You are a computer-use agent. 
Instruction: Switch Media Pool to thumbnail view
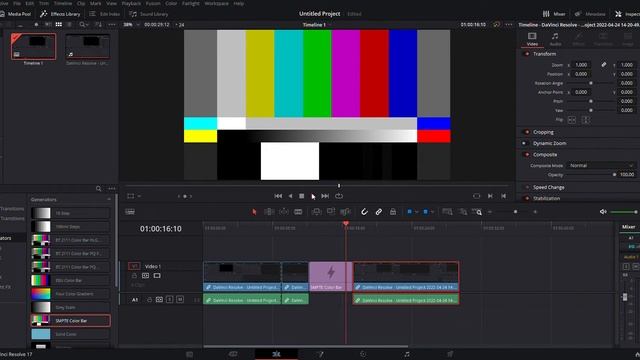click(59, 24)
